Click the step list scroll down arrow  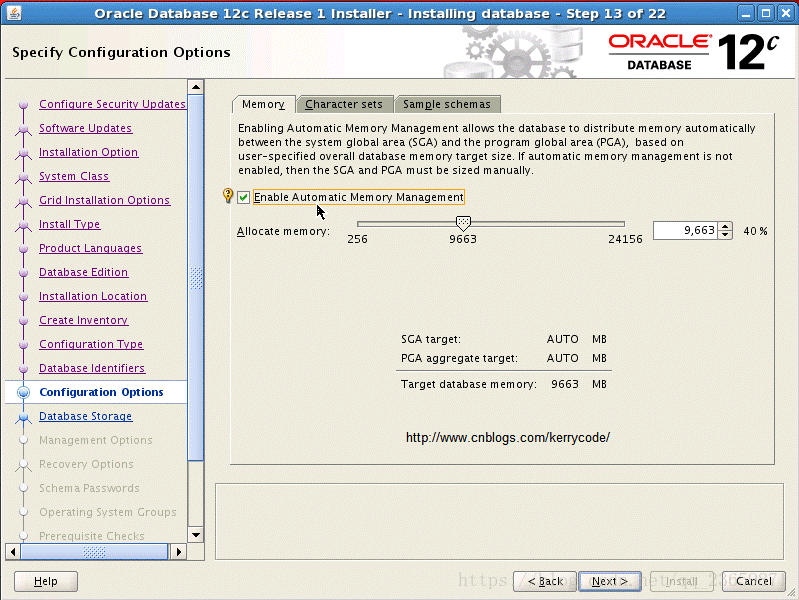[196, 535]
